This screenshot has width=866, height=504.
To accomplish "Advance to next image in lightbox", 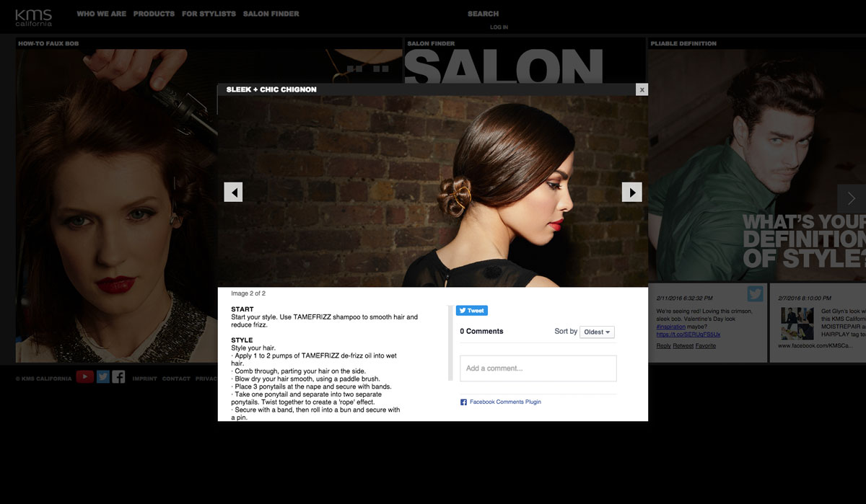I will click(x=631, y=192).
